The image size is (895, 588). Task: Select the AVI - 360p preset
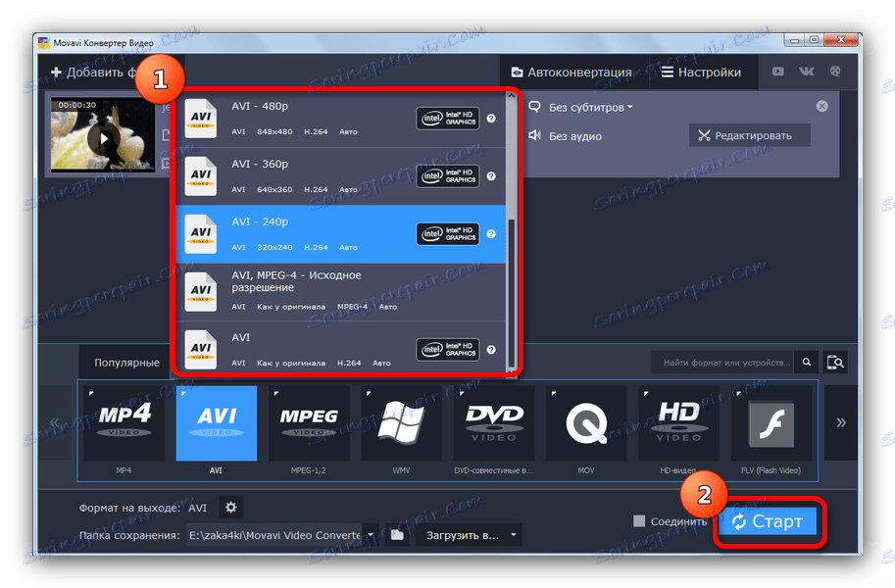[341, 176]
